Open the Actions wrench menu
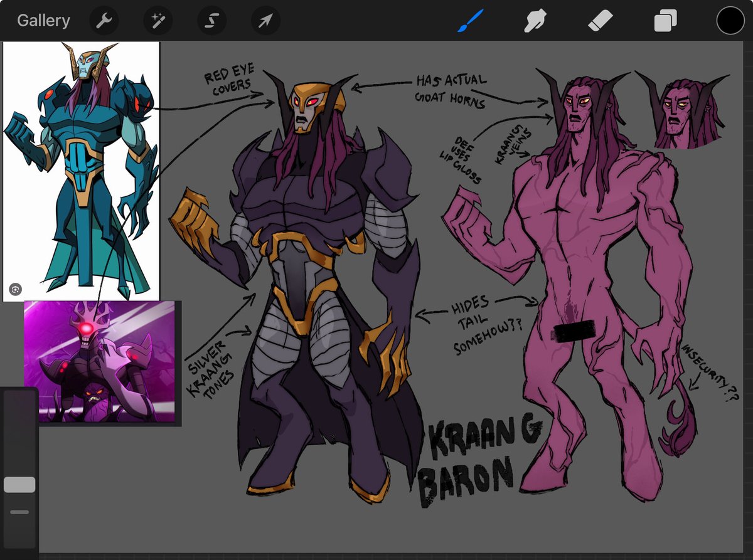 pyautogui.click(x=104, y=21)
